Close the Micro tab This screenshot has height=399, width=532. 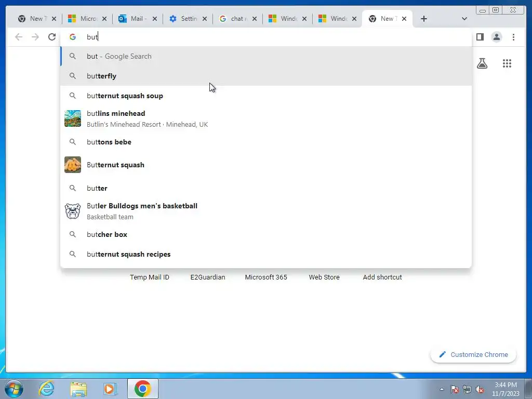[104, 19]
